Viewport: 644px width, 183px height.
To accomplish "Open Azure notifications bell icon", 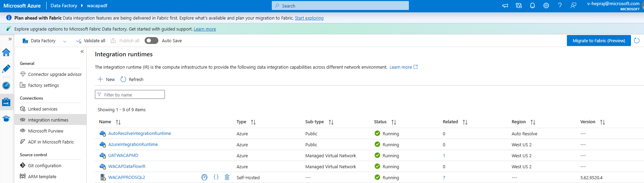I will click(532, 5).
